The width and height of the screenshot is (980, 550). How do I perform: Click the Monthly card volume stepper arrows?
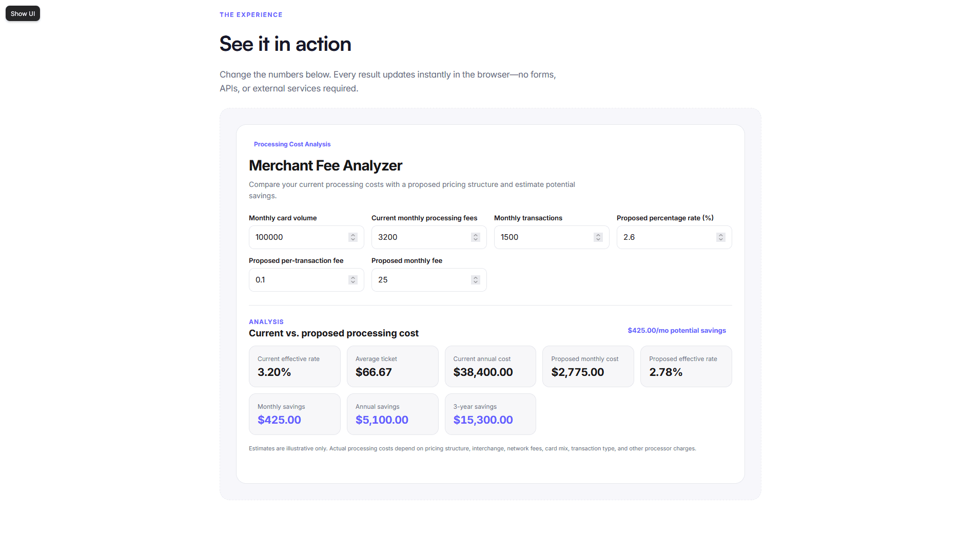352,237
